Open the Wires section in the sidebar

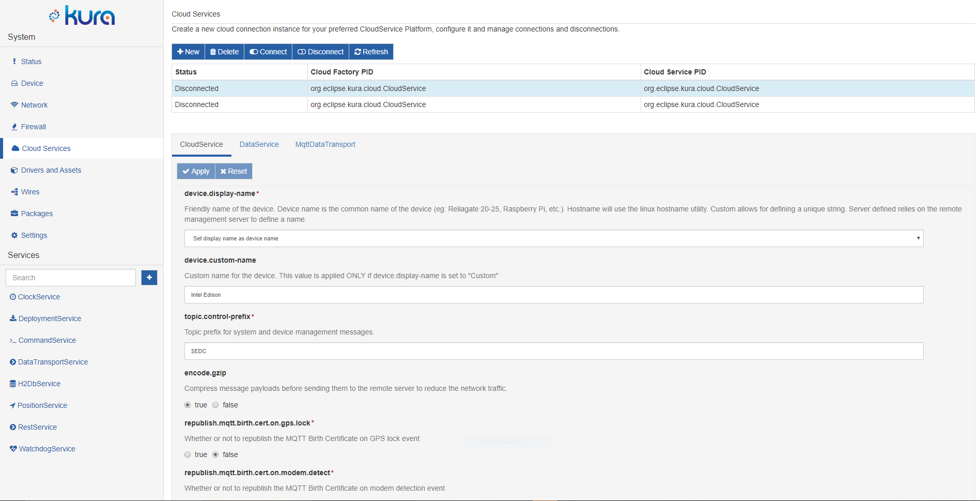(30, 192)
